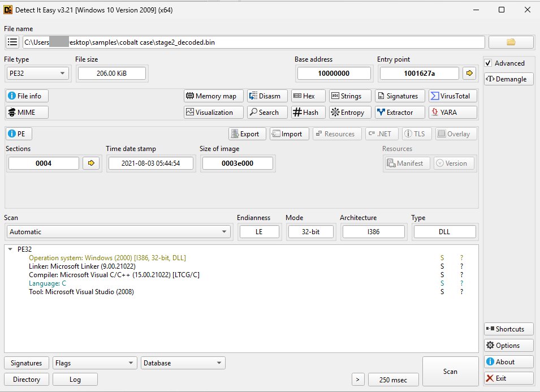Image resolution: width=540 pixels, height=392 pixels.
Task: Browse for file with folder icon button
Action: coord(511,42)
